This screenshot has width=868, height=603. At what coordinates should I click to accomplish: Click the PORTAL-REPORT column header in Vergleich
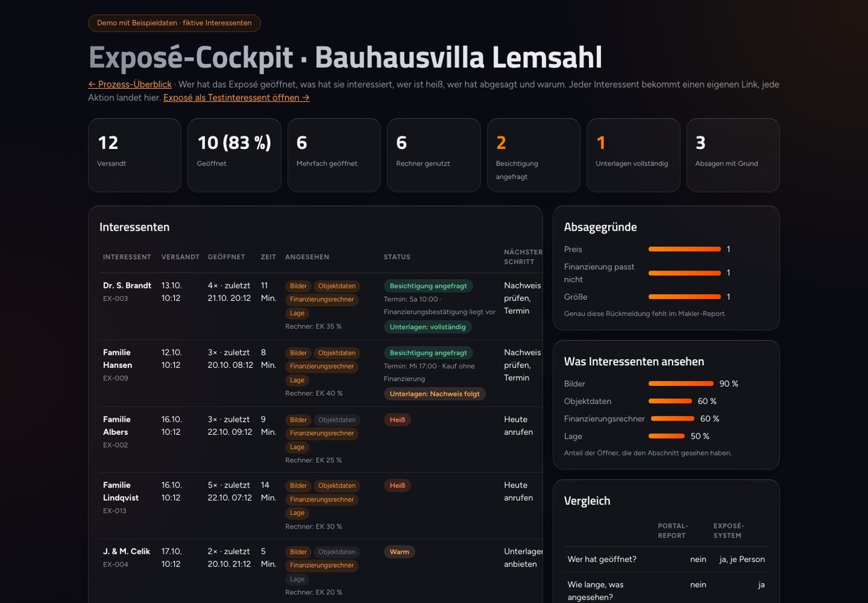click(x=673, y=531)
